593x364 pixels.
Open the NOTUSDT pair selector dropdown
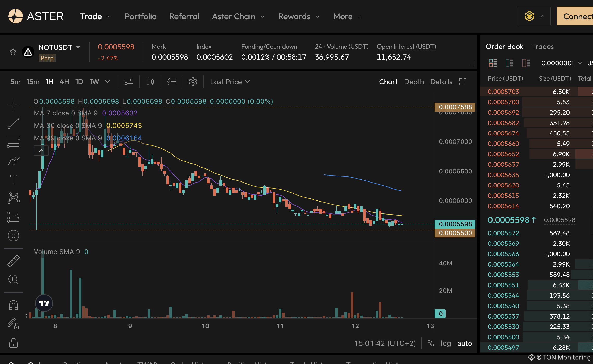coord(60,47)
